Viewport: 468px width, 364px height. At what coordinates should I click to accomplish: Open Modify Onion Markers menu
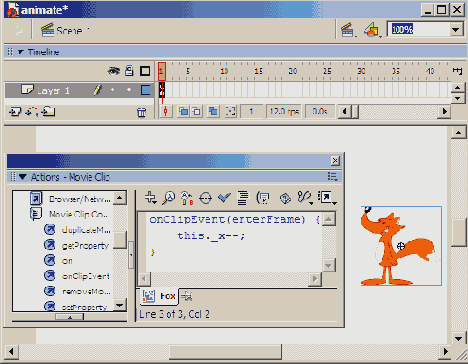pyautogui.click(x=230, y=111)
